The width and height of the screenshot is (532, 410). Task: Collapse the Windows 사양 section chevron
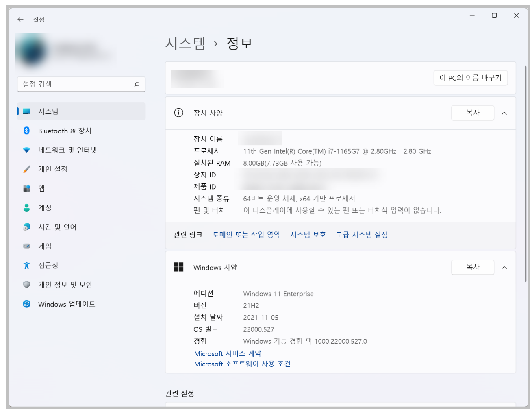pos(504,268)
